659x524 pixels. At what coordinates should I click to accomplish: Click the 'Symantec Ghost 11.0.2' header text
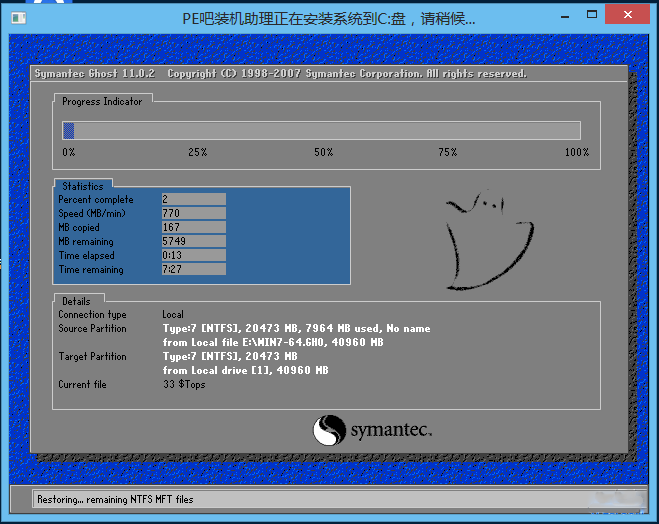coord(95,74)
